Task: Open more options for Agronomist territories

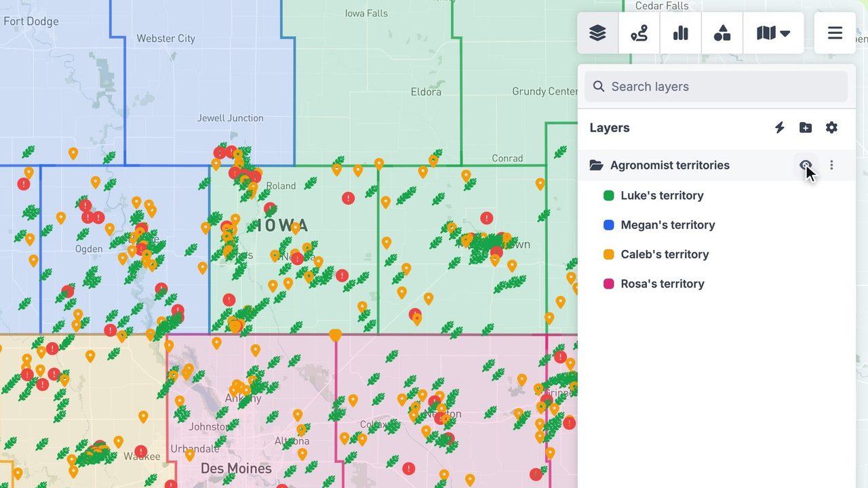Action: click(831, 165)
